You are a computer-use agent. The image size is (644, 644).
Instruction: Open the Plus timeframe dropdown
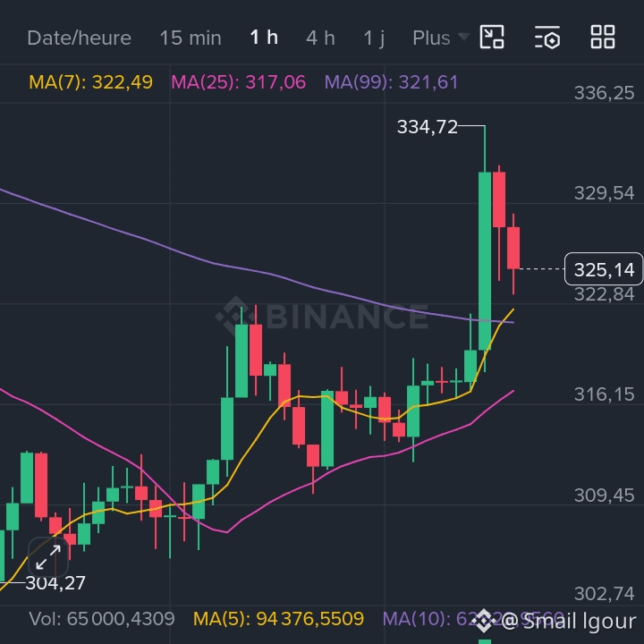pos(441,38)
